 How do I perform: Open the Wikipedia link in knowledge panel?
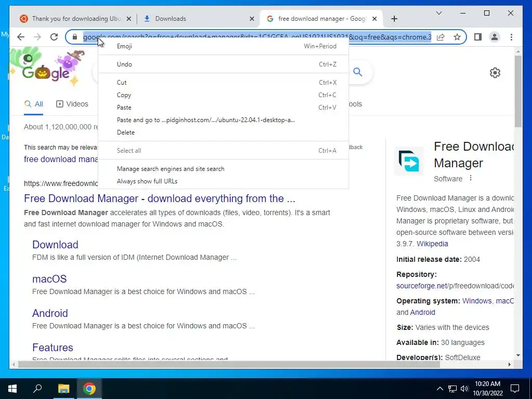pyautogui.click(x=432, y=244)
